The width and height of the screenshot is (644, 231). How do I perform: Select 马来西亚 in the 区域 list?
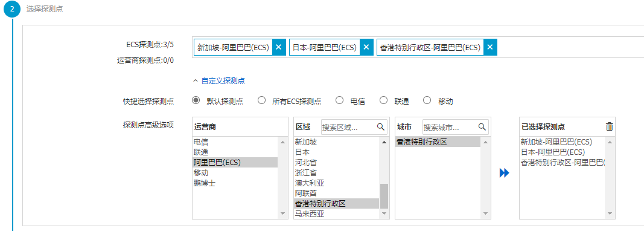337,213
